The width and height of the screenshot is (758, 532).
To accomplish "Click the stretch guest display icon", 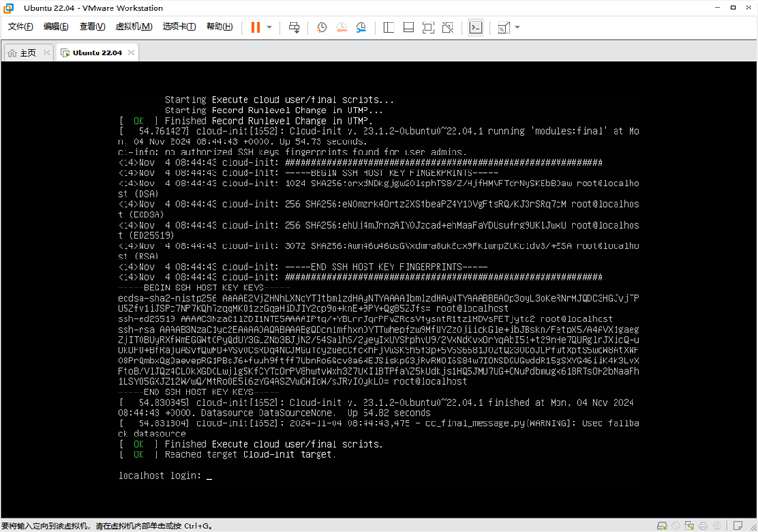I will pyautogui.click(x=503, y=27).
